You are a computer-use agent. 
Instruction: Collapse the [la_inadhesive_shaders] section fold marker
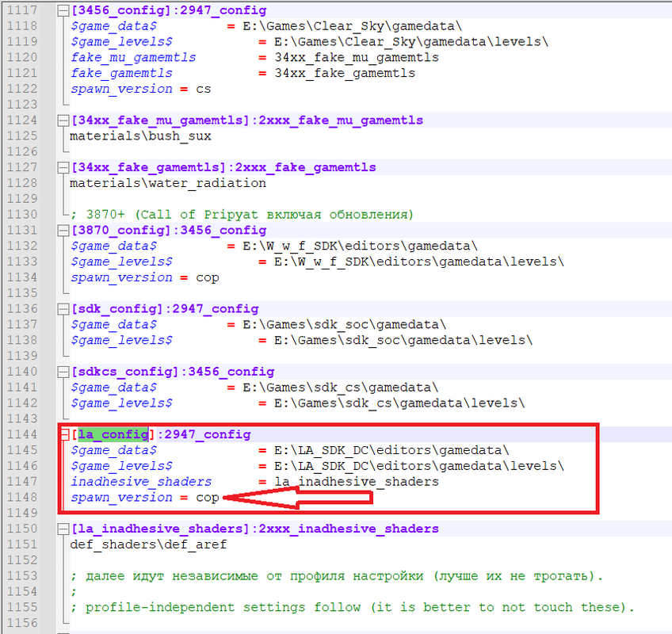63,529
